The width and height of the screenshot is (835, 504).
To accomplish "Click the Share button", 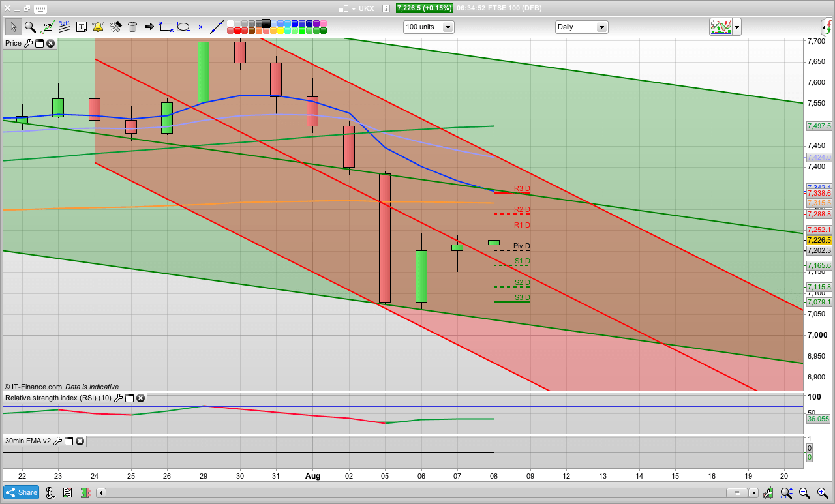I will coord(21,492).
